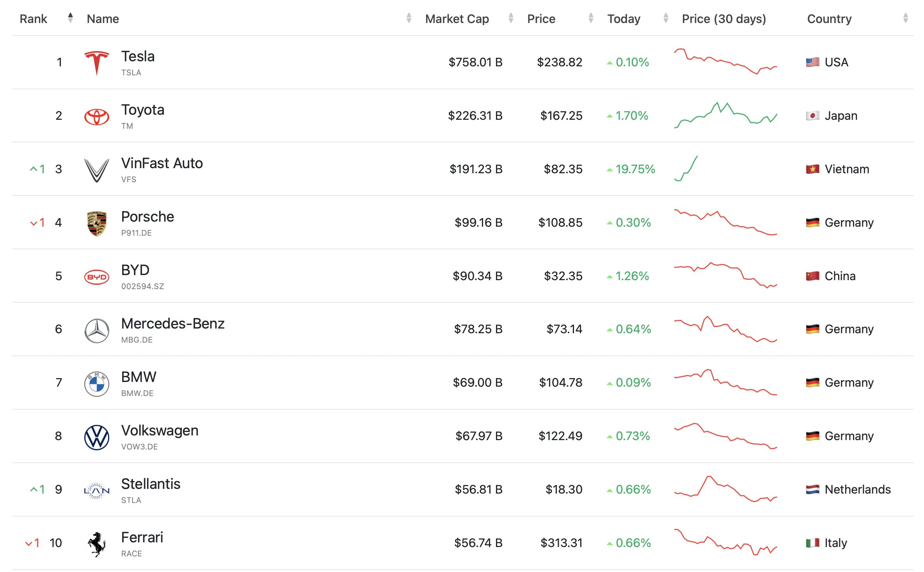Image resolution: width=924 pixels, height=572 pixels.
Task: Sort table by Country column arrows
Action: click(905, 18)
